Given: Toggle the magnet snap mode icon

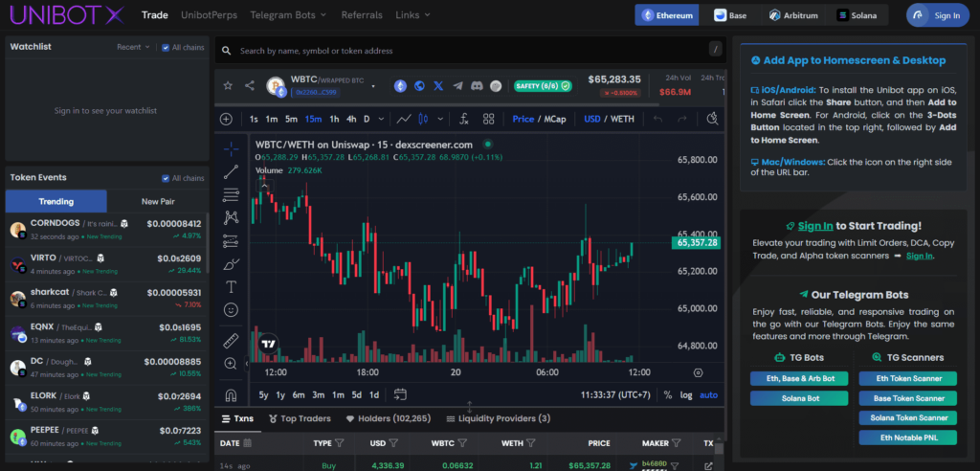Looking at the screenshot, I should pyautogui.click(x=232, y=395).
